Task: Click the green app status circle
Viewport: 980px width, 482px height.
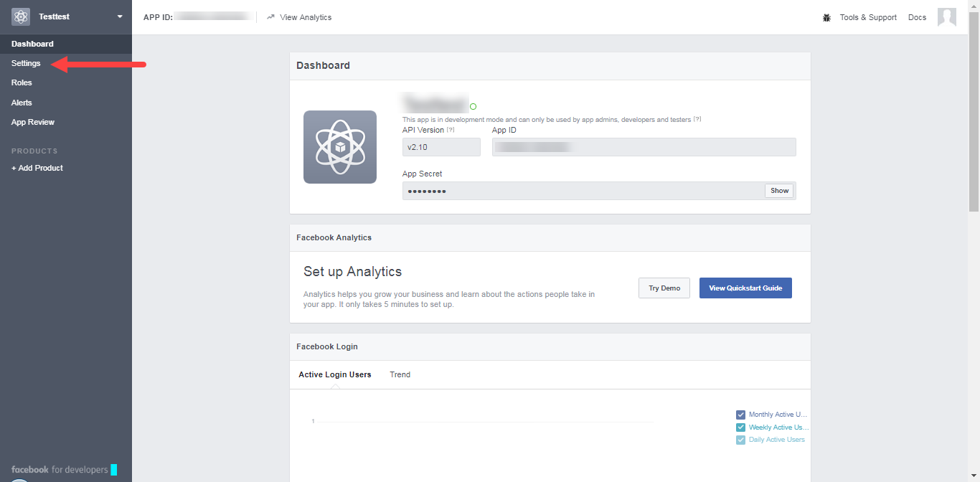Action: [x=473, y=106]
